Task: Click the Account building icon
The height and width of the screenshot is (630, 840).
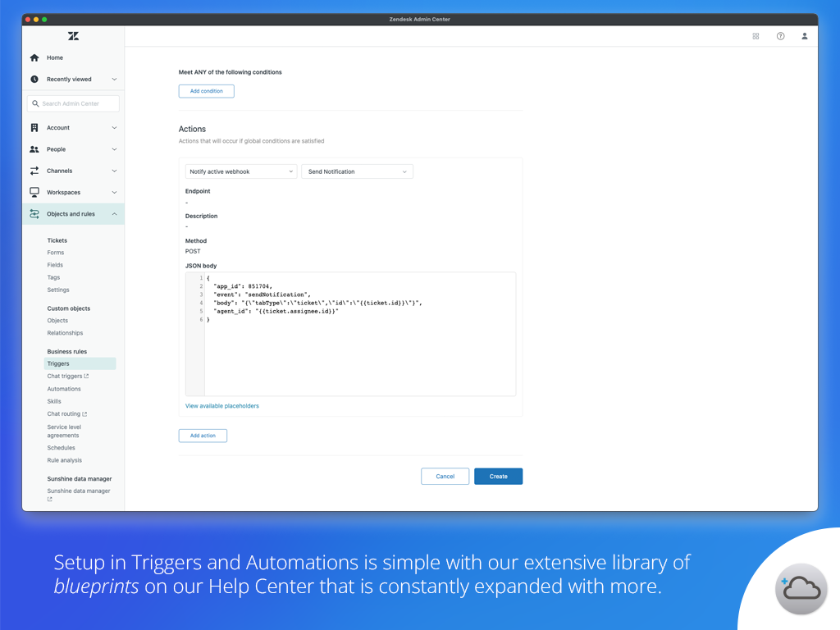Action: [34, 128]
